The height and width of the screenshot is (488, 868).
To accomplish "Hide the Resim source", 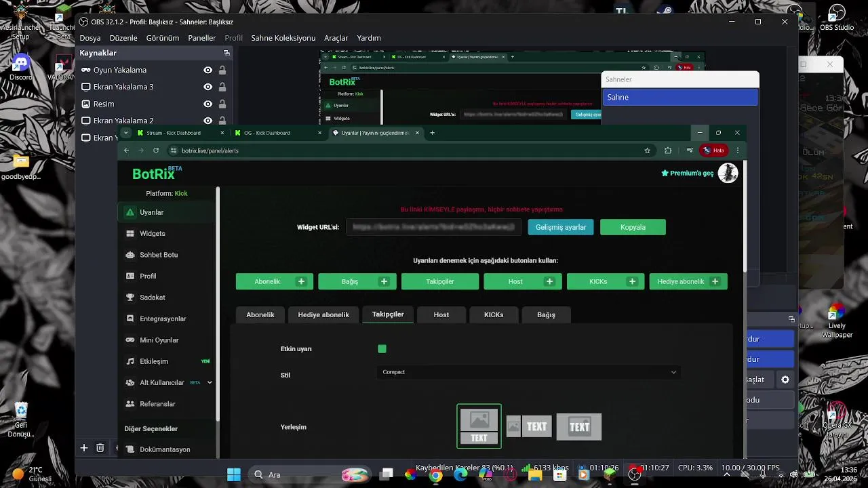I will click(x=208, y=104).
